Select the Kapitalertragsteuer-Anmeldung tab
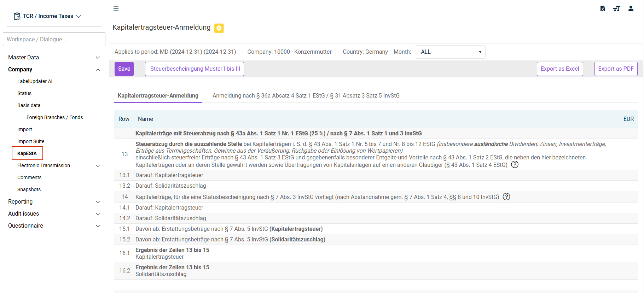Viewport: 644px width, 293px height. tap(158, 95)
